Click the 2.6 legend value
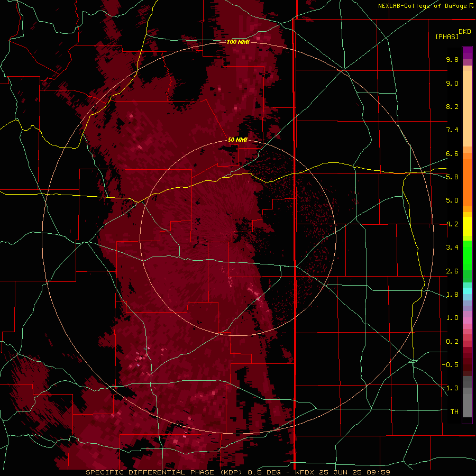The height and width of the screenshot is (476, 476). coord(452,271)
